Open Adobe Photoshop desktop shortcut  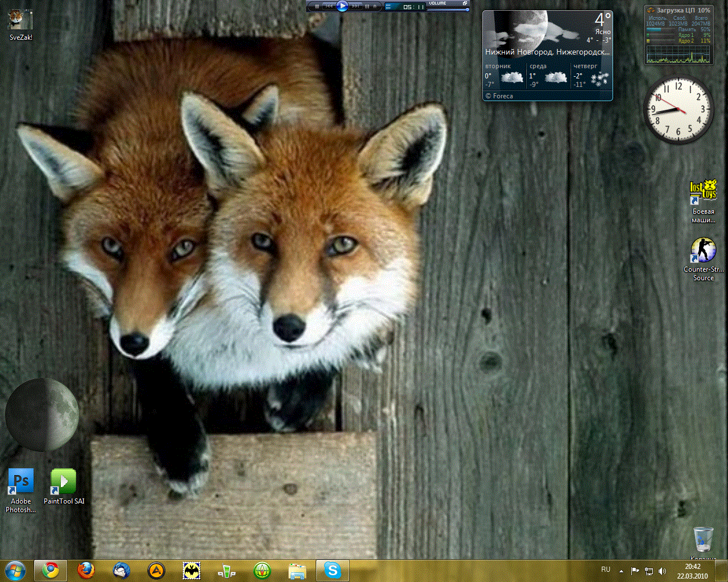pyautogui.click(x=21, y=482)
